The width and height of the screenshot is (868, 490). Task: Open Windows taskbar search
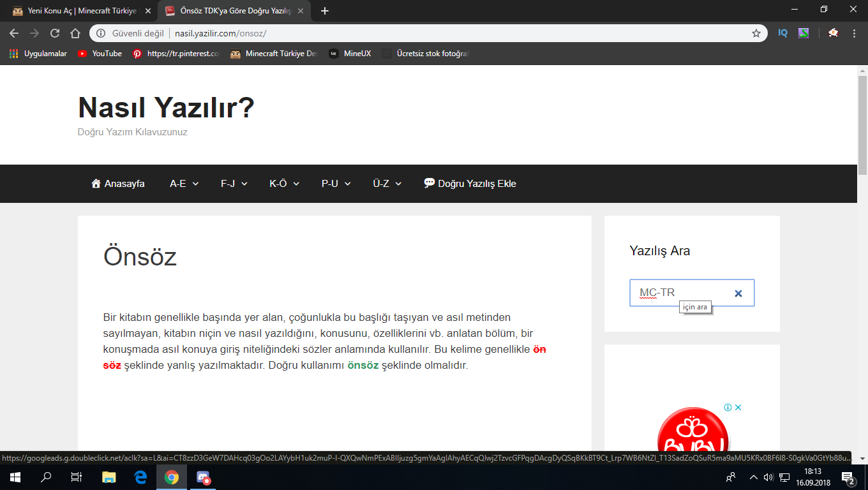46,477
